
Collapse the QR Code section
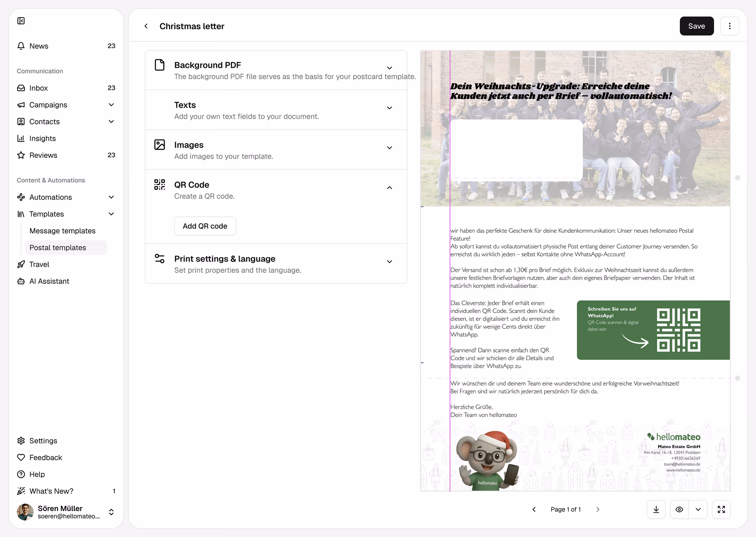[389, 188]
